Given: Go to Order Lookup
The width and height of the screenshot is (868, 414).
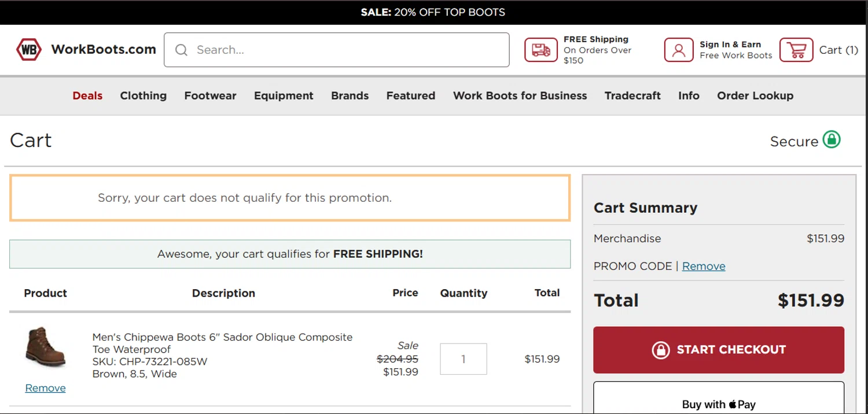Looking at the screenshot, I should (755, 96).
